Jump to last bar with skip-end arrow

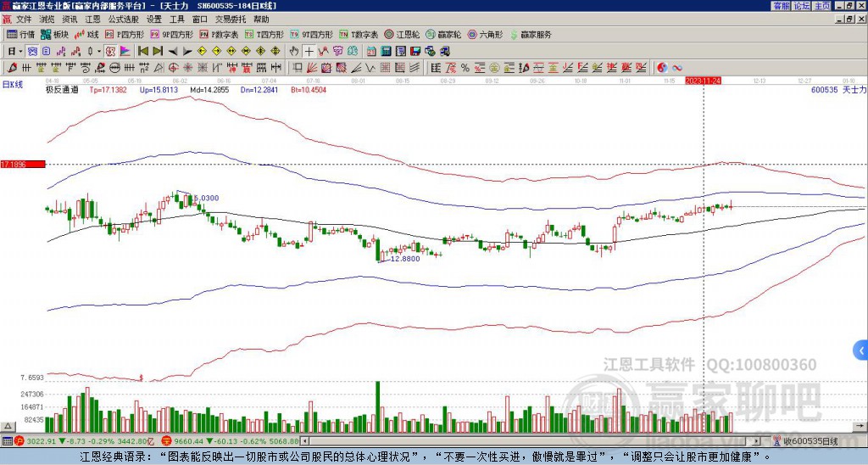[x=158, y=51]
